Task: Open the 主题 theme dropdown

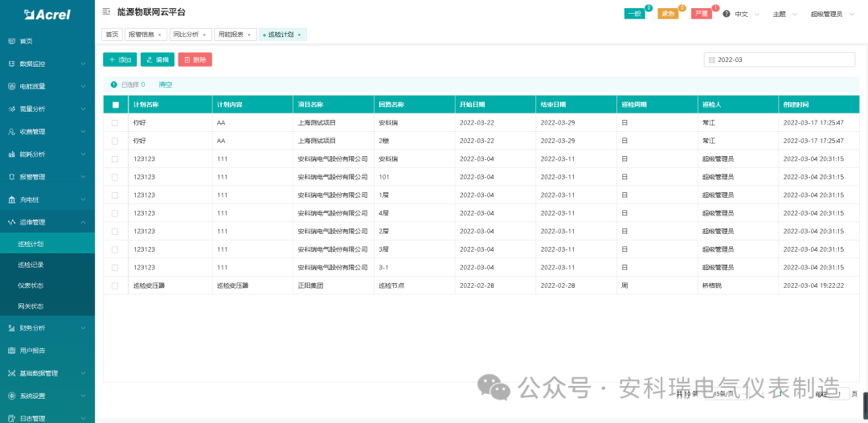Action: [784, 14]
